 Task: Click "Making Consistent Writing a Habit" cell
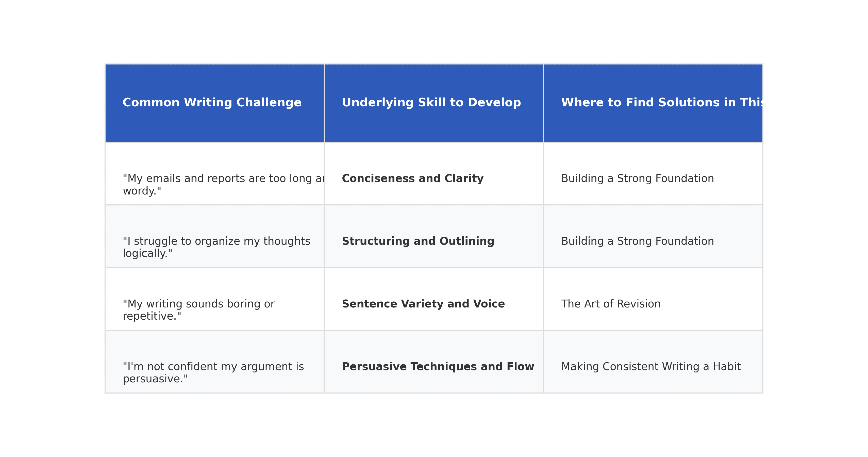tap(651, 367)
